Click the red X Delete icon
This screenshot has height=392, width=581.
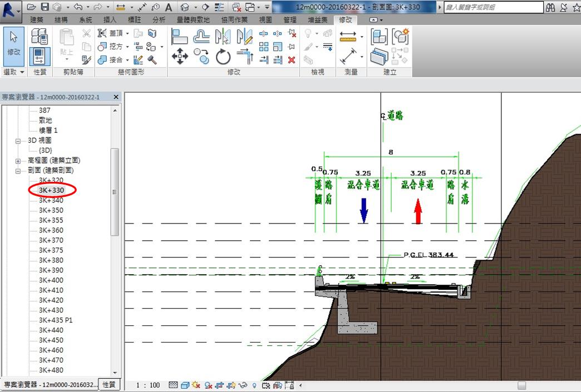point(292,59)
